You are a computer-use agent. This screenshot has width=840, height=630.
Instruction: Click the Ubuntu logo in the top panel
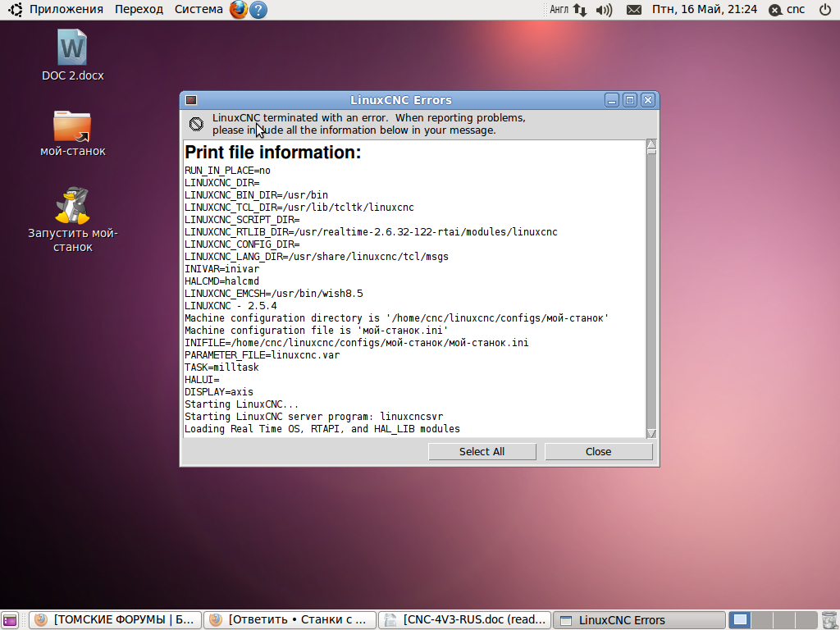(x=15, y=10)
